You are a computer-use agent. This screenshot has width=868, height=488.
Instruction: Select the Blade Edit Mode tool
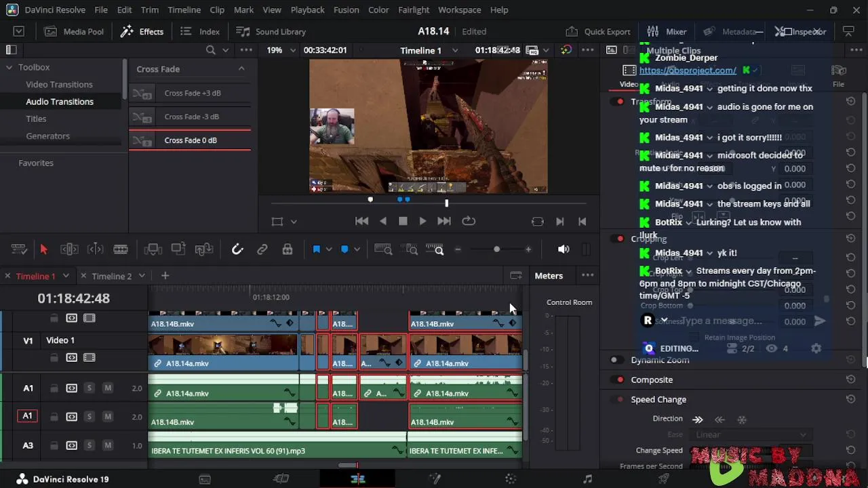[x=121, y=249]
